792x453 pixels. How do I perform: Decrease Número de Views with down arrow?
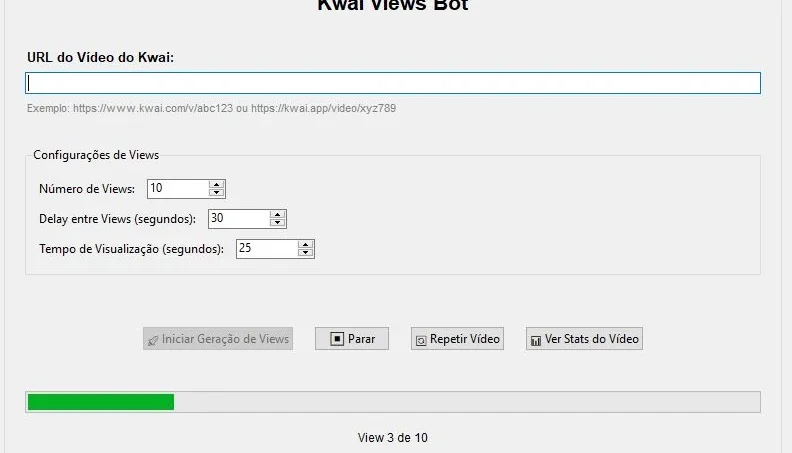(217, 193)
